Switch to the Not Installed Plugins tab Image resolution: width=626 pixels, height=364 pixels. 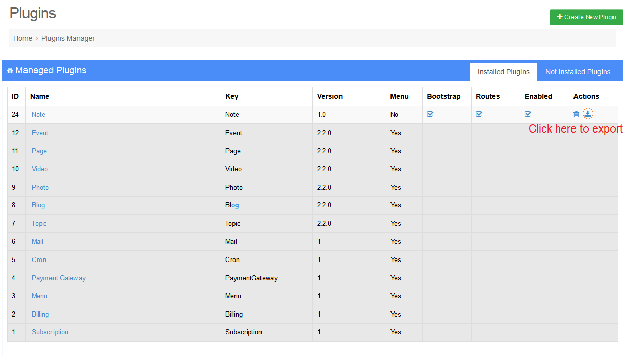point(578,72)
